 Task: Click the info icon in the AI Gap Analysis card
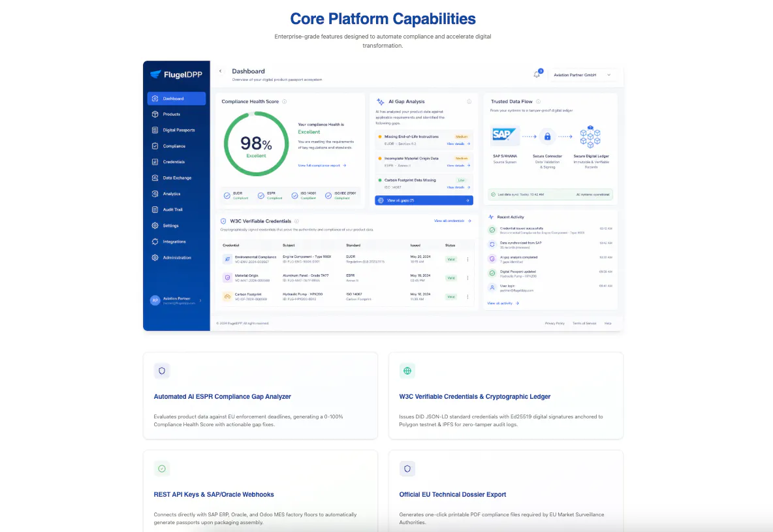(469, 102)
